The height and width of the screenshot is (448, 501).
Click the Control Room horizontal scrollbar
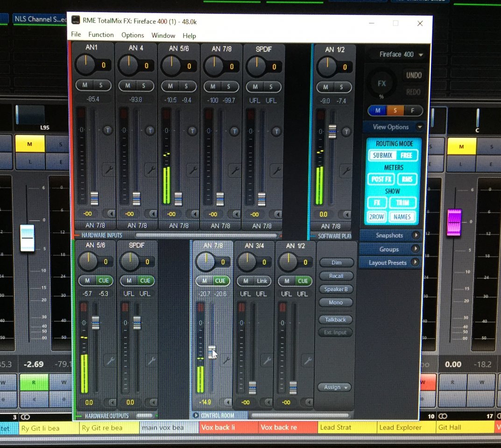coord(300,415)
